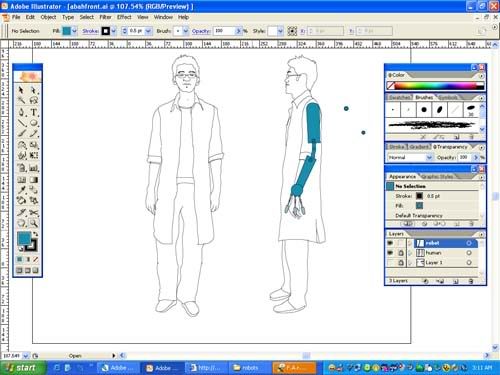Click opacity value field in control bar
500x375 pixels.
pos(224,31)
